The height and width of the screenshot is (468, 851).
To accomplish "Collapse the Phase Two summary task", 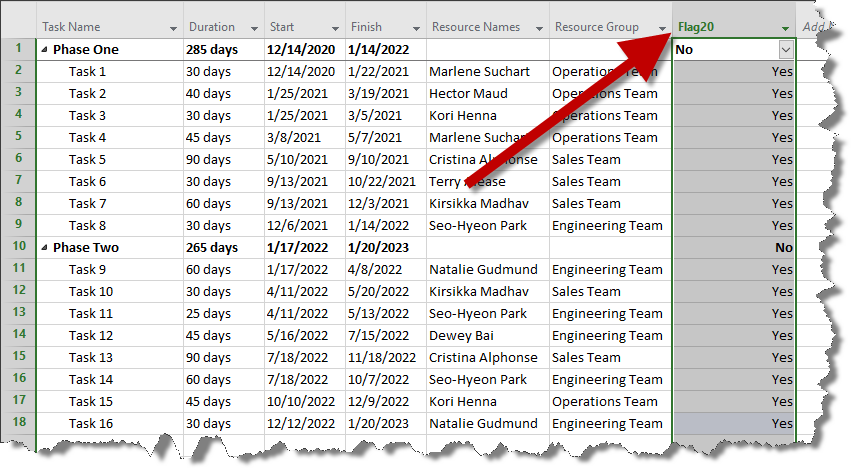I will click(x=45, y=248).
